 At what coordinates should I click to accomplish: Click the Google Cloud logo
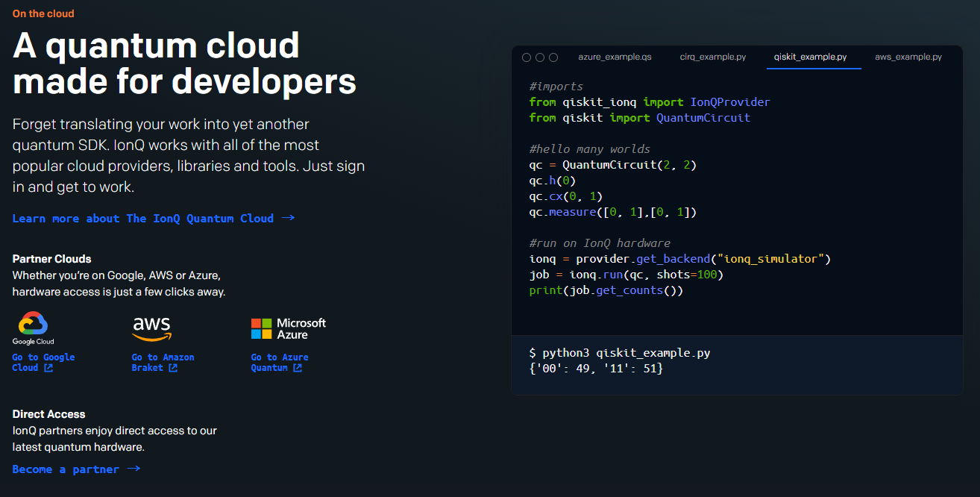tap(34, 328)
